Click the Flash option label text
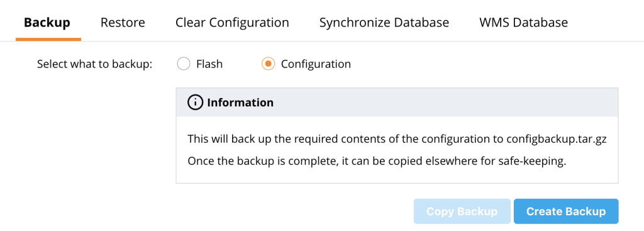This screenshot has height=231, width=644. click(209, 64)
